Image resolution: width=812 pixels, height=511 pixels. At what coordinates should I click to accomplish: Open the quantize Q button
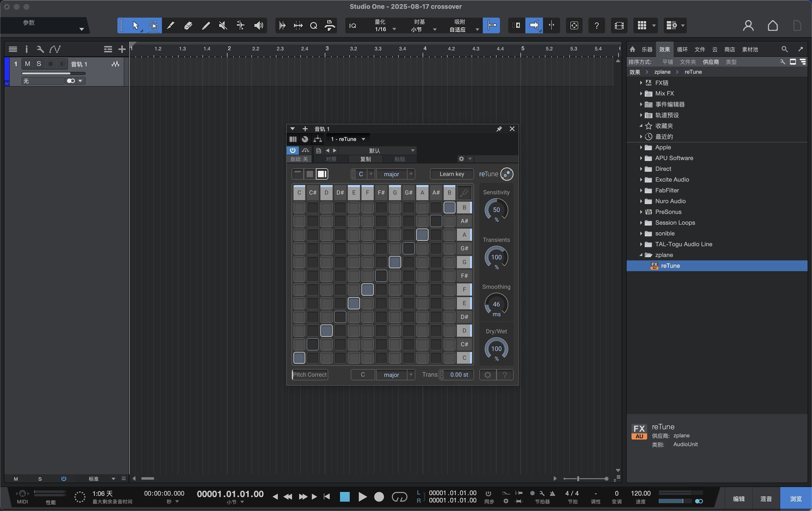pos(313,25)
